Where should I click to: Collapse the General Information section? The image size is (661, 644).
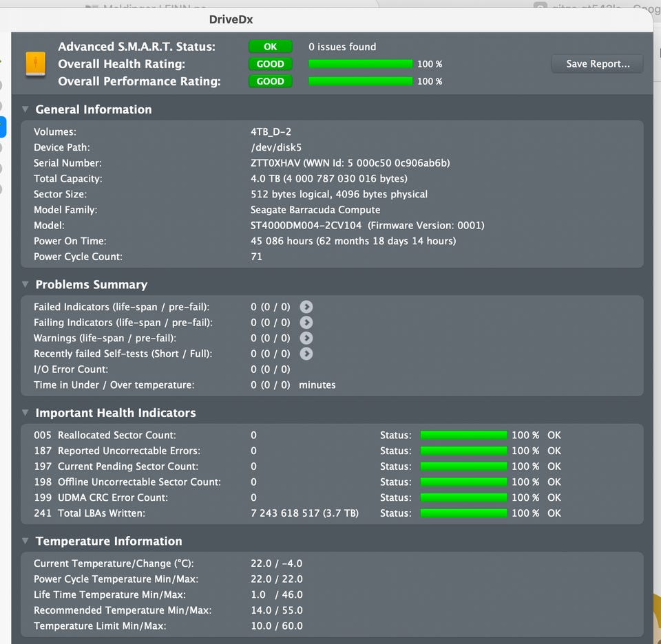(25, 109)
